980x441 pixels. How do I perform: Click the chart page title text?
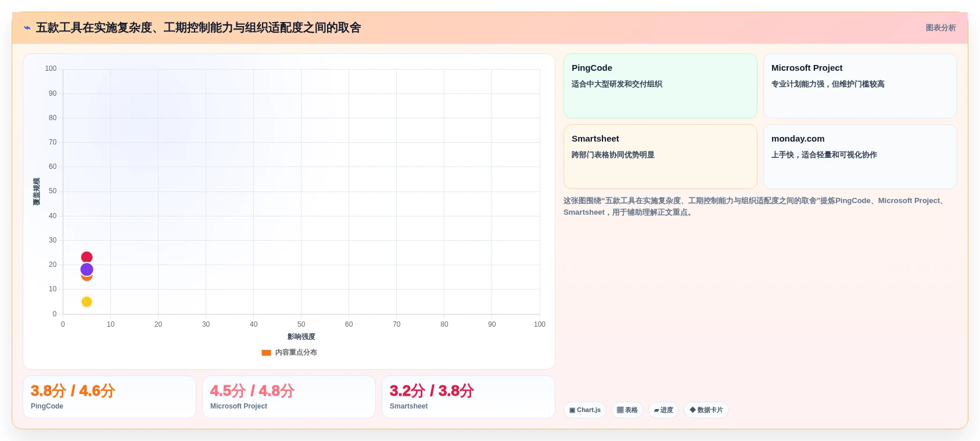tap(198, 28)
